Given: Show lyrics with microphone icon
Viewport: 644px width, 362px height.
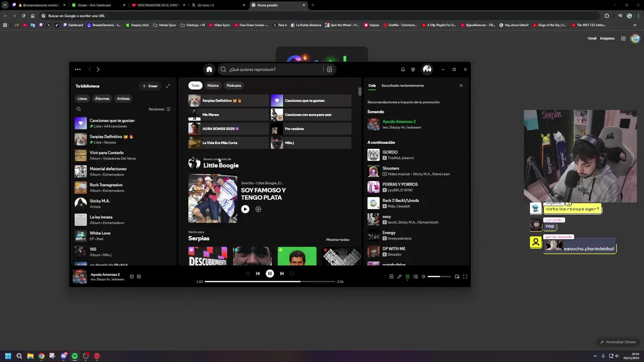Looking at the screenshot, I should [399, 277].
